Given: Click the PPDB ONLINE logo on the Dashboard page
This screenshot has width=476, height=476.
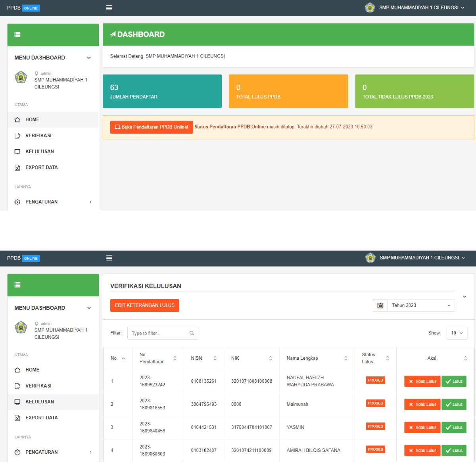Looking at the screenshot, I should tap(23, 8).
